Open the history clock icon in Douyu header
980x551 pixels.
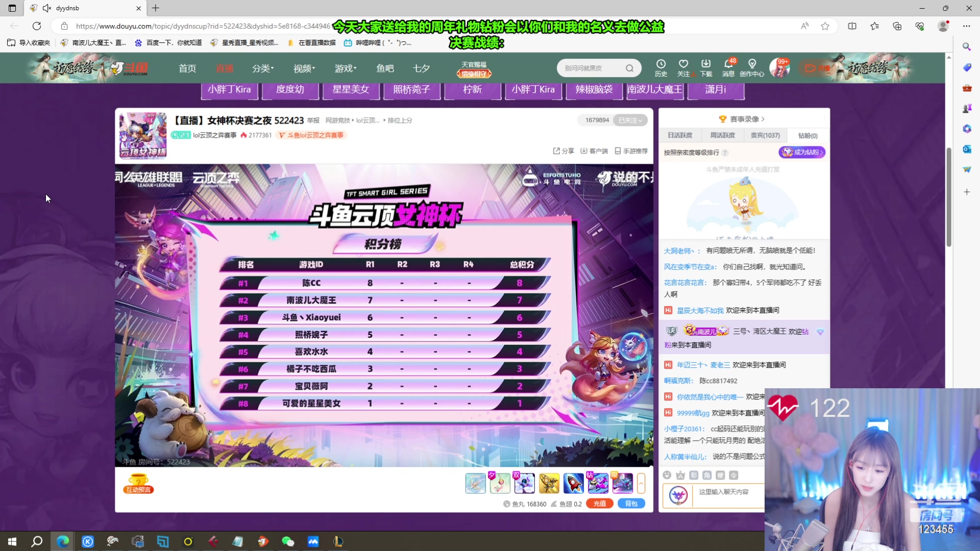click(x=661, y=67)
